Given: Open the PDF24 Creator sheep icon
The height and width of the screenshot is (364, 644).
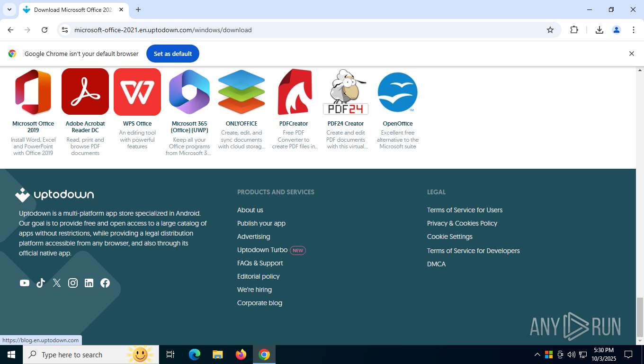Looking at the screenshot, I should (346, 91).
